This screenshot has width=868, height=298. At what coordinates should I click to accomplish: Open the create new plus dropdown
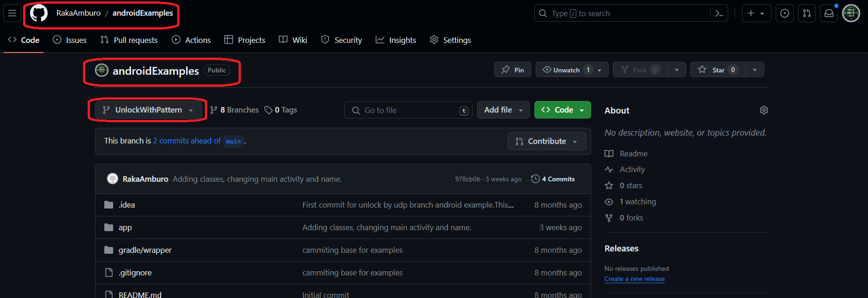(x=756, y=13)
